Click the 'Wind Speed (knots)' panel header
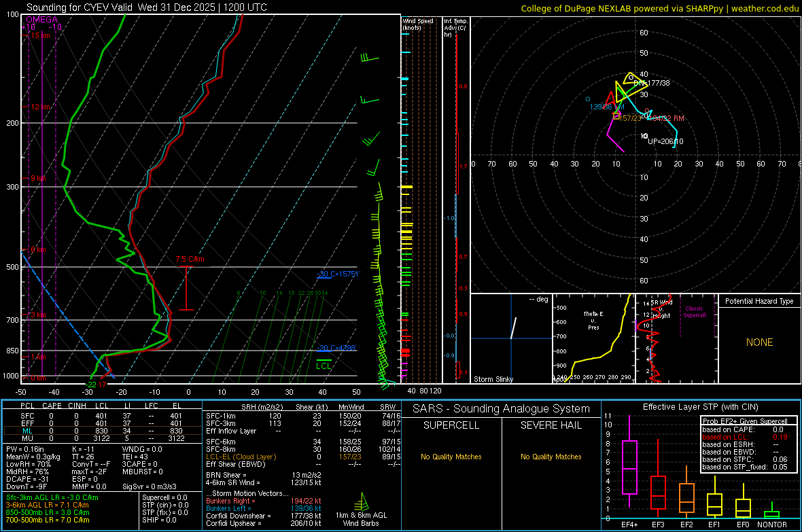This screenshot has width=802, height=532. [x=418, y=24]
